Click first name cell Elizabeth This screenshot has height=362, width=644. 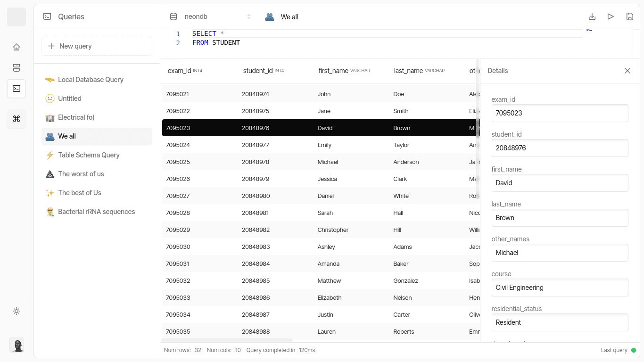[330, 298]
